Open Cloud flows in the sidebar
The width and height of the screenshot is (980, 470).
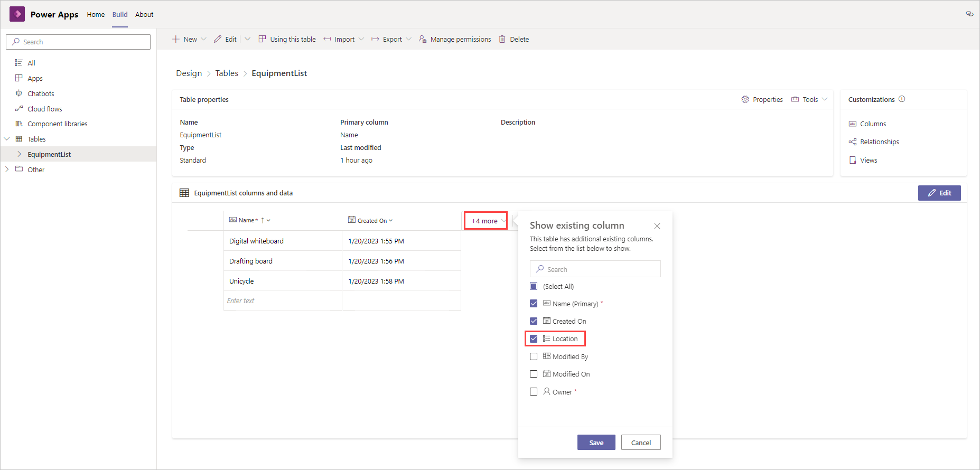[x=44, y=109]
